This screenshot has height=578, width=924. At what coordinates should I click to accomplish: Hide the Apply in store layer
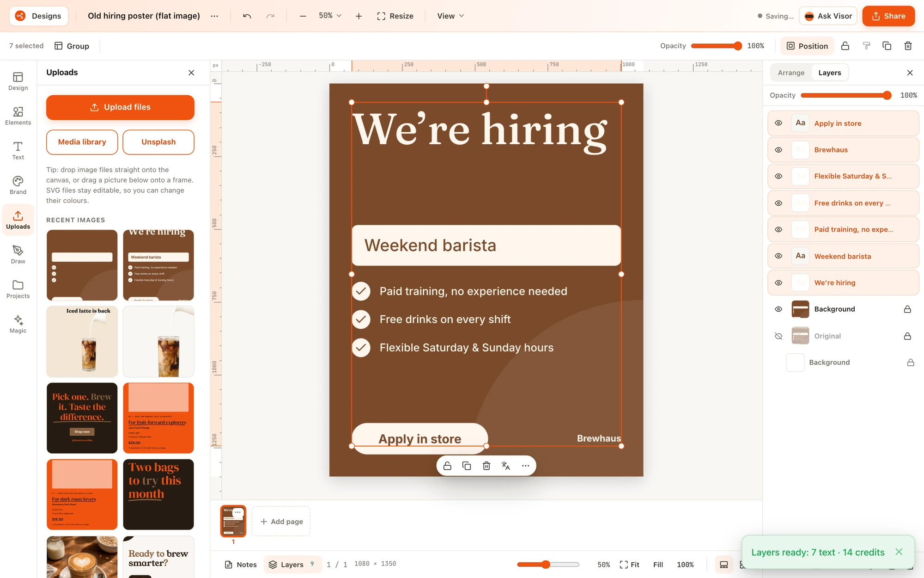coord(778,123)
